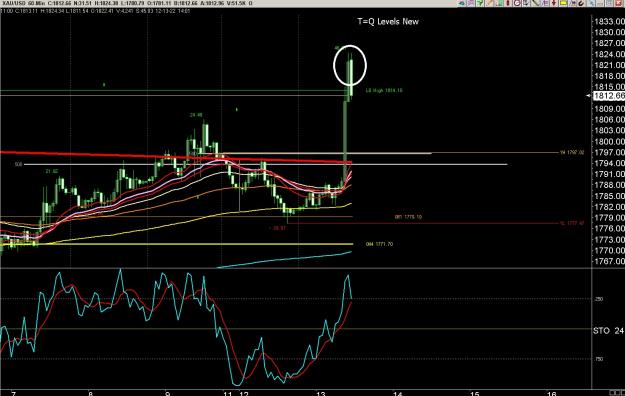Click the 24.46 swing label above the candles
Viewport: 625px width, 396px height.
pos(196,115)
